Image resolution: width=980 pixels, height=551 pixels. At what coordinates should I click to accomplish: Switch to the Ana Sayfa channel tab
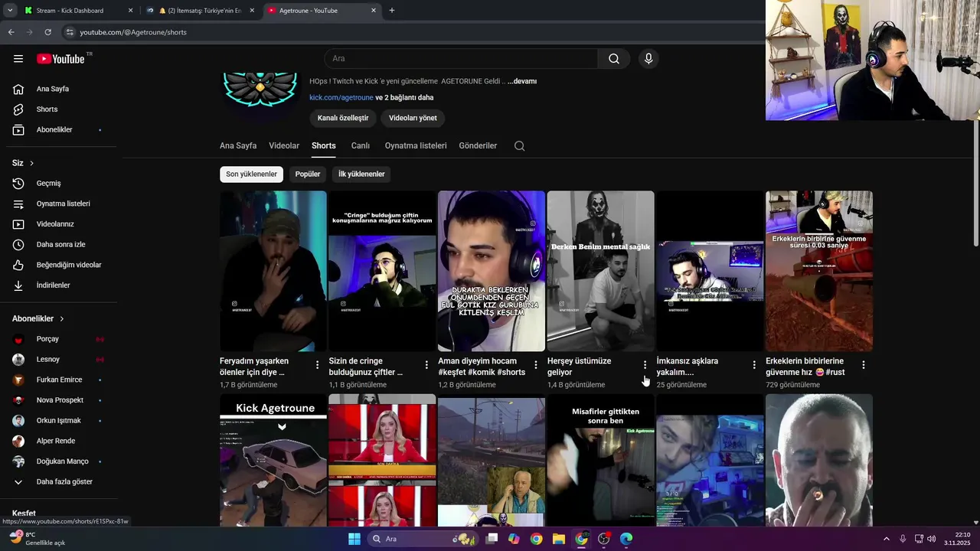tap(238, 146)
